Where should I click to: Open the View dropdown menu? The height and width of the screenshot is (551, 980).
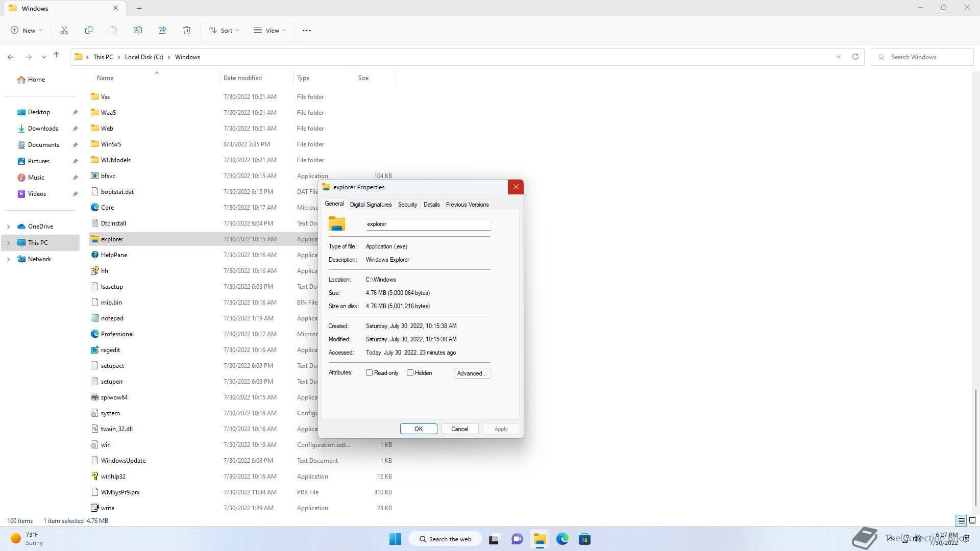[269, 31]
